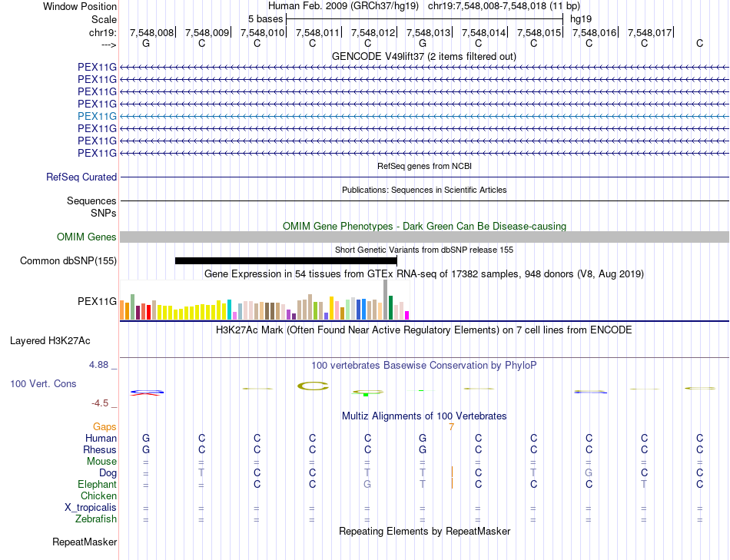The image size is (730, 560).
Task: Click the GTEx Gene Expression track title
Action: click(424, 273)
